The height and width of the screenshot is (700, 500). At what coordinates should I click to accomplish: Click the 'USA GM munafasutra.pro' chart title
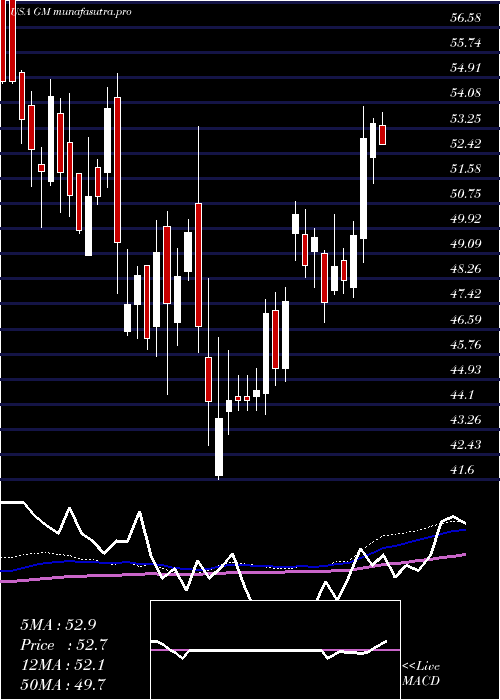click(71, 12)
